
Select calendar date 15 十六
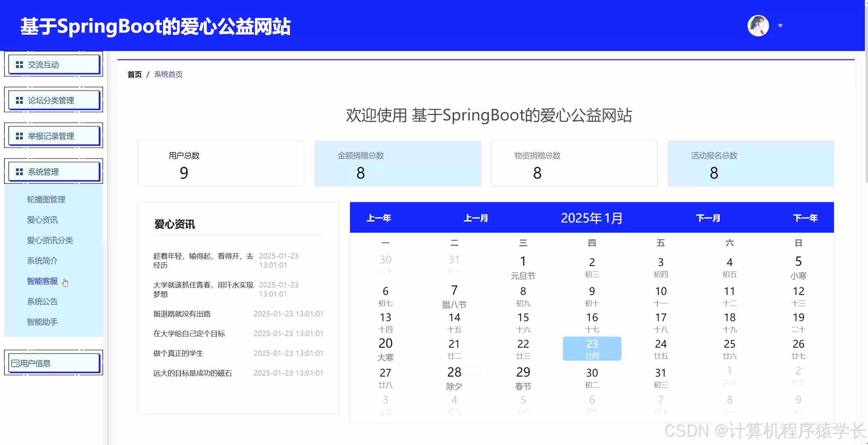523,323
